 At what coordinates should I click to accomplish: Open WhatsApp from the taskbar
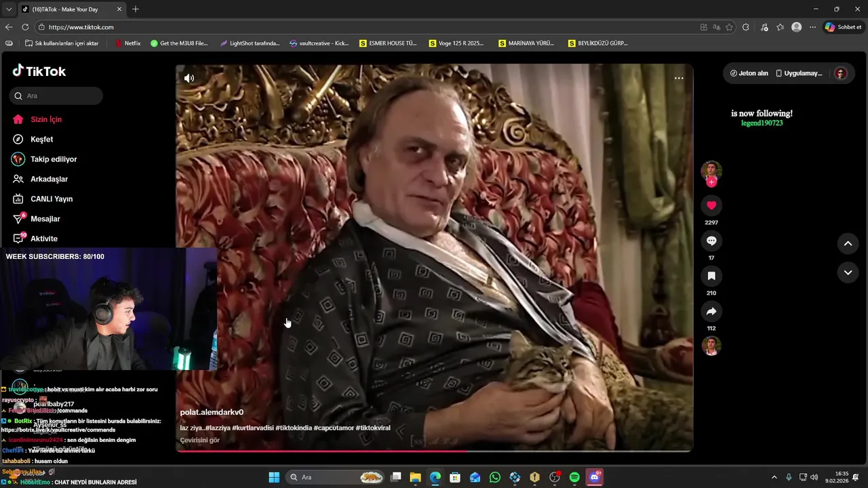tap(495, 477)
